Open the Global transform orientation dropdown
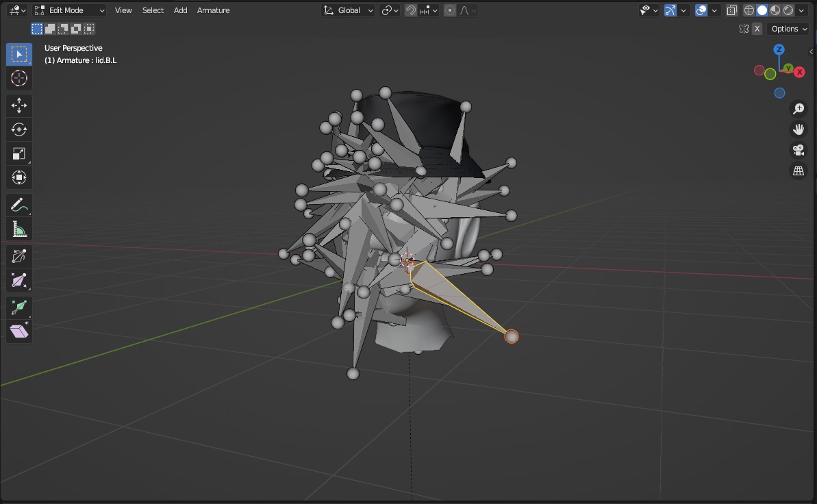The height and width of the screenshot is (504, 817). (x=348, y=10)
